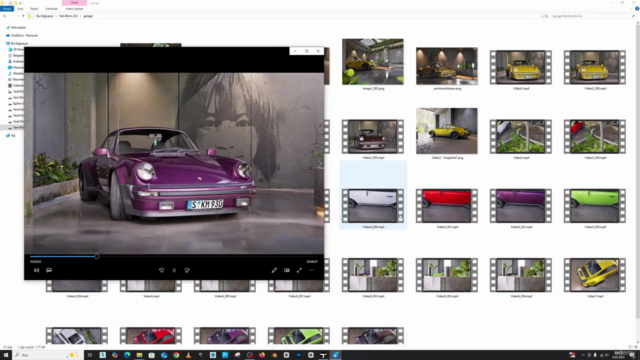Select Hızlı erişim in the sidebar
This screenshot has width=640, height=360.
point(16,27)
